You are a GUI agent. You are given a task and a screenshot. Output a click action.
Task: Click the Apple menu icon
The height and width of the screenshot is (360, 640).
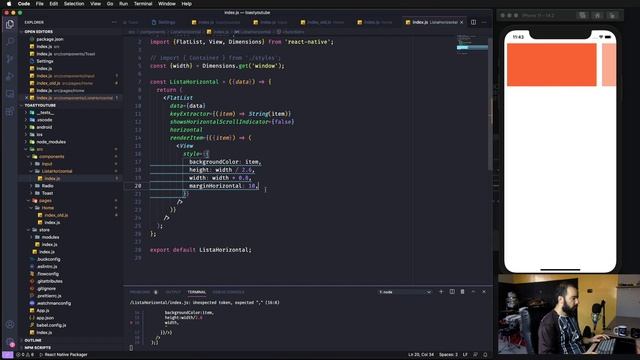(9, 4)
